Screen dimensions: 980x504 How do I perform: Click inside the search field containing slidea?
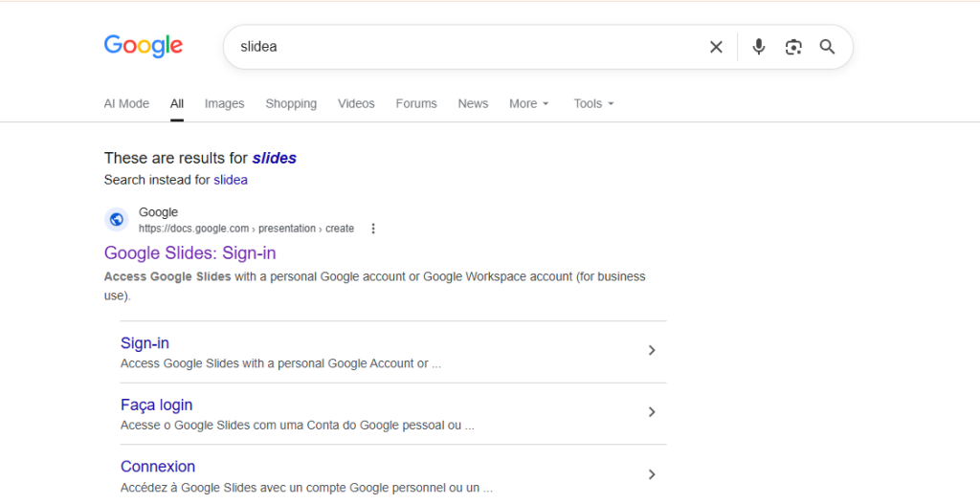pos(469,47)
